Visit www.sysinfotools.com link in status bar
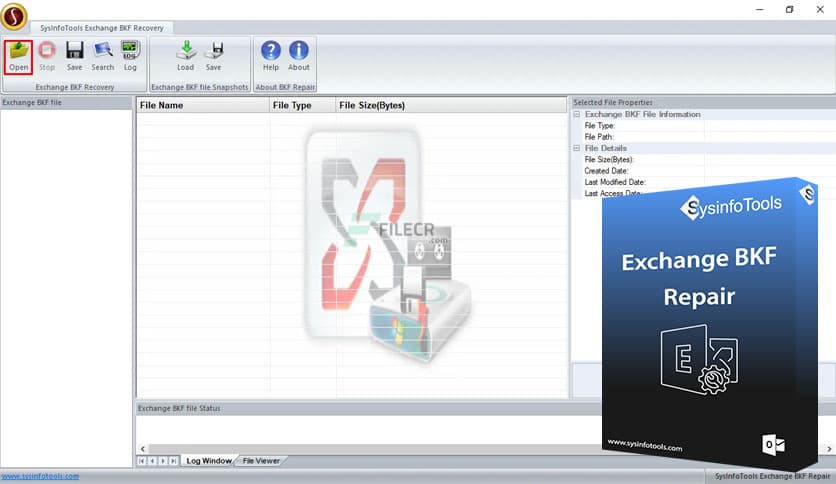Viewport: 836px width, 484px height. [x=41, y=476]
